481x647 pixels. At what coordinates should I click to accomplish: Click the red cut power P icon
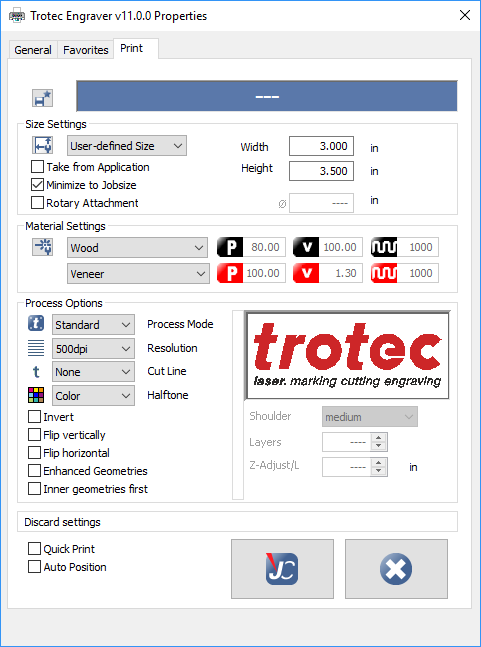pos(230,273)
